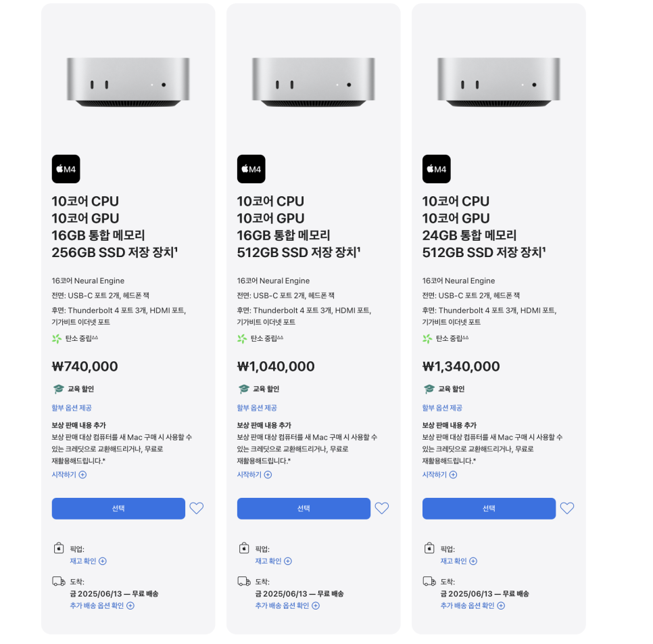The width and height of the screenshot is (653, 644).
Task: Open 할부 옵션 제공 link for ₩740,000 model
Action: [x=72, y=408]
